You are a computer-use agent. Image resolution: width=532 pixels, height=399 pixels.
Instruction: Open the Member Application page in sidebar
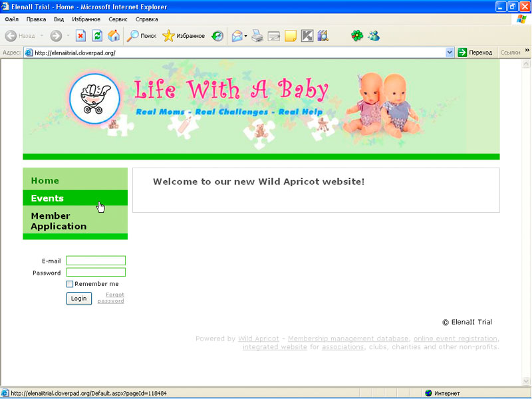(59, 221)
